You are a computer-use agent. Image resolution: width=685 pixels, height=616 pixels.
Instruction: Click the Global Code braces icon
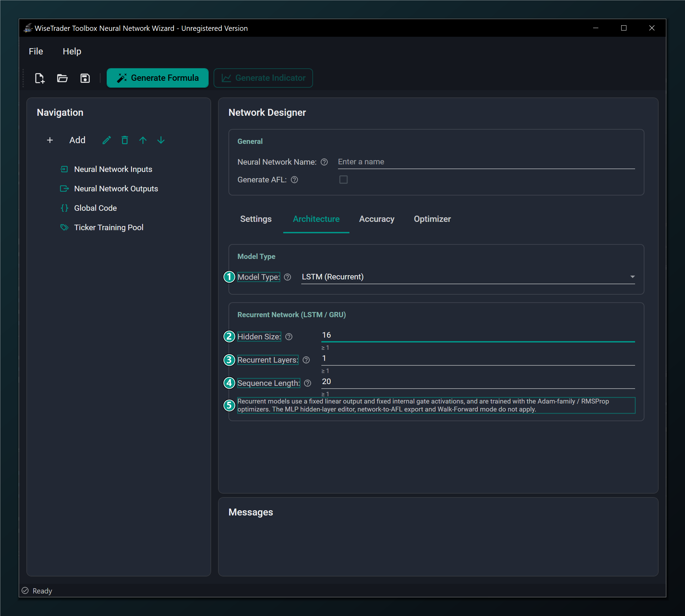(x=64, y=208)
